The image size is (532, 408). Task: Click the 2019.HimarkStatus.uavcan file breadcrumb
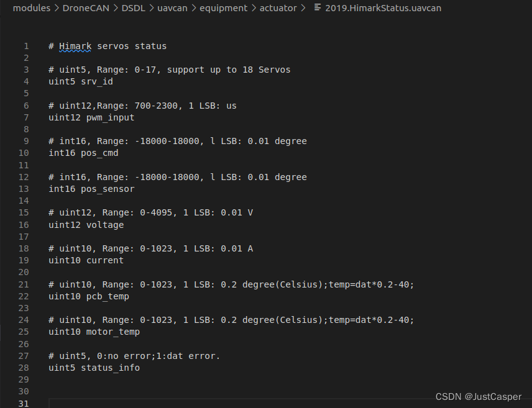383,8
